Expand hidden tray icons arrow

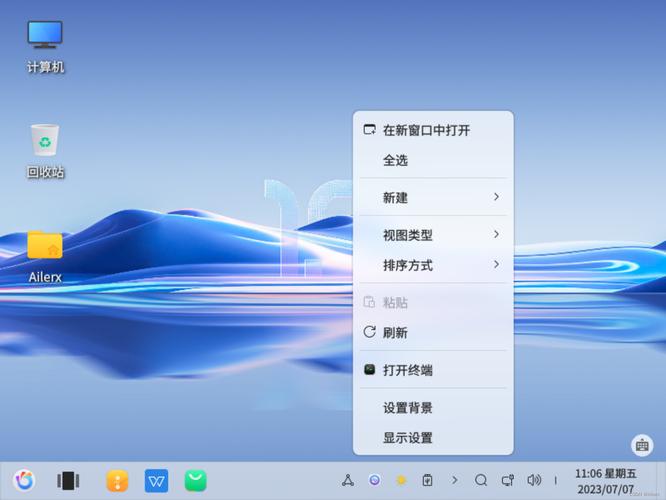(454, 480)
